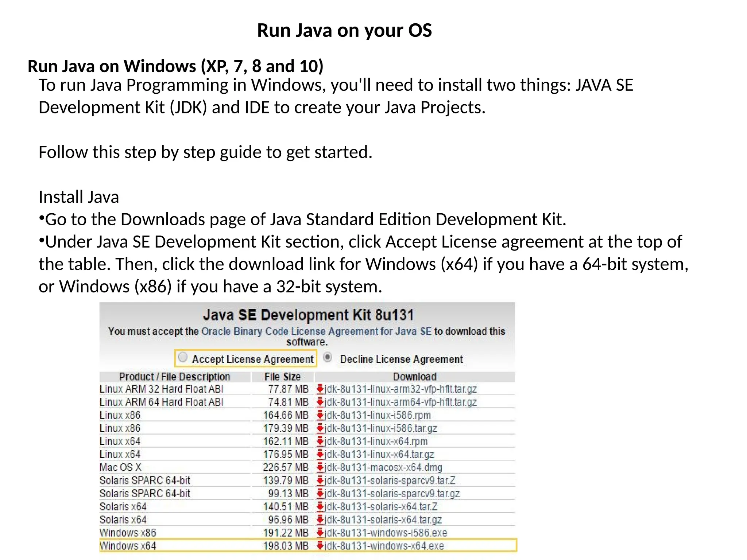This screenshot has height=560, width=747.
Task: Click red download arrow for Linux ARM 32
Action: 320,389
